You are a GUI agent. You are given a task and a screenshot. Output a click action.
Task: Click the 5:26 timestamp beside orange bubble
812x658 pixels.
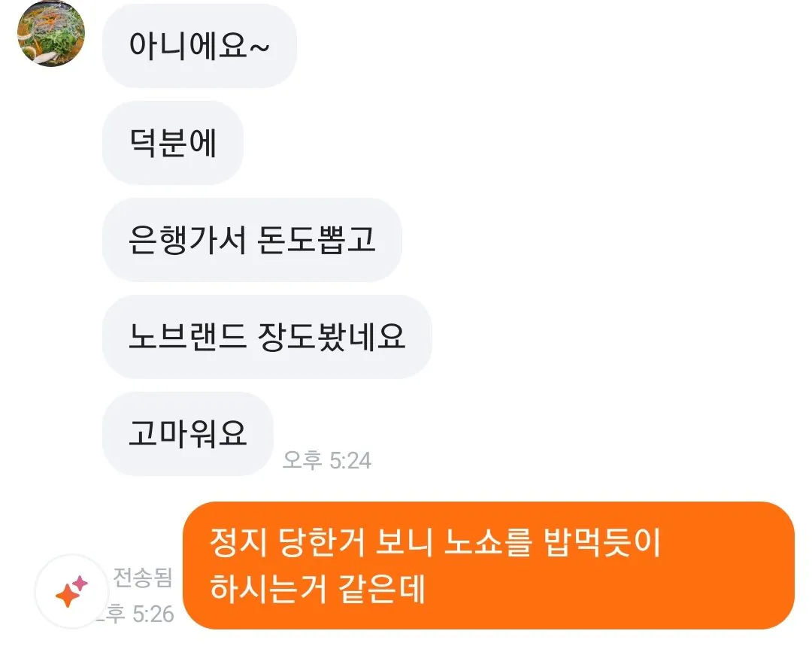coord(135,614)
